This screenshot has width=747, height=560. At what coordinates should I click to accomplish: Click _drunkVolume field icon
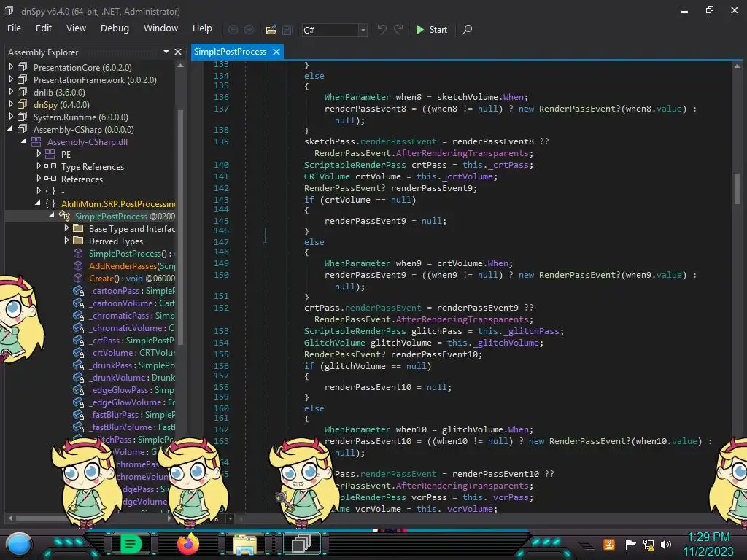coord(78,378)
